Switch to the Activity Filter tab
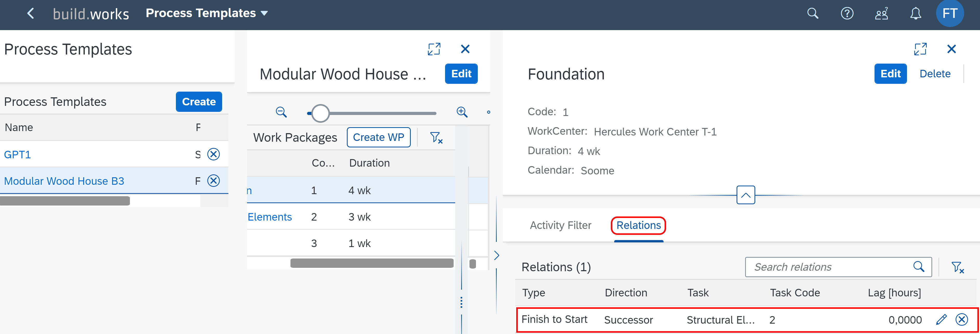Viewport: 980px width, 334px height. coord(560,225)
